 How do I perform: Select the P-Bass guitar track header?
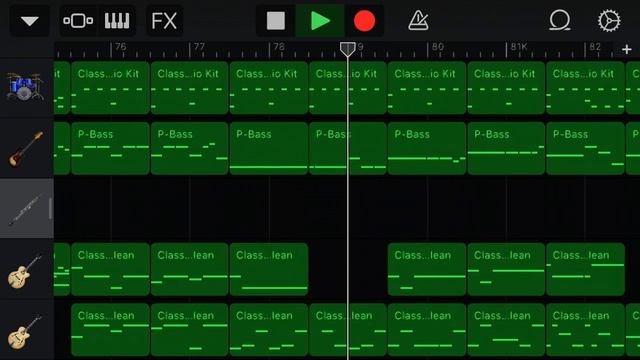point(27,148)
